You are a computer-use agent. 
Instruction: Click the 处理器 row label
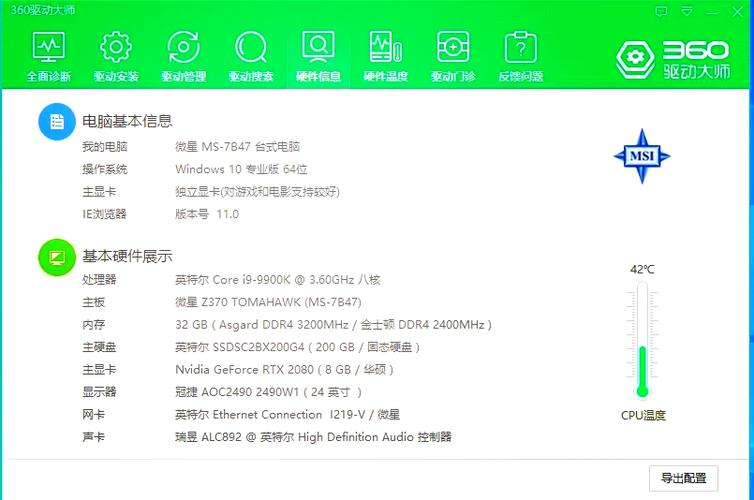tap(99, 280)
